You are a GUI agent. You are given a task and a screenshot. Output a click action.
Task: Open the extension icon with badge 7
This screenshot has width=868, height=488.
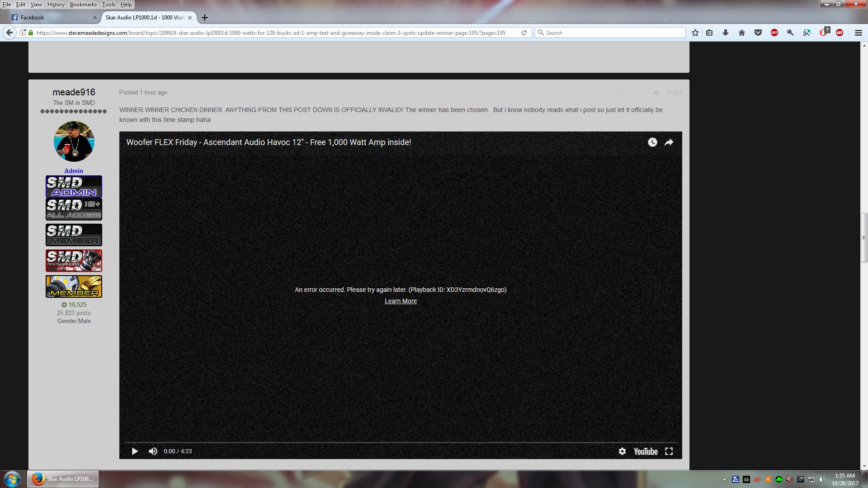pyautogui.click(x=824, y=32)
